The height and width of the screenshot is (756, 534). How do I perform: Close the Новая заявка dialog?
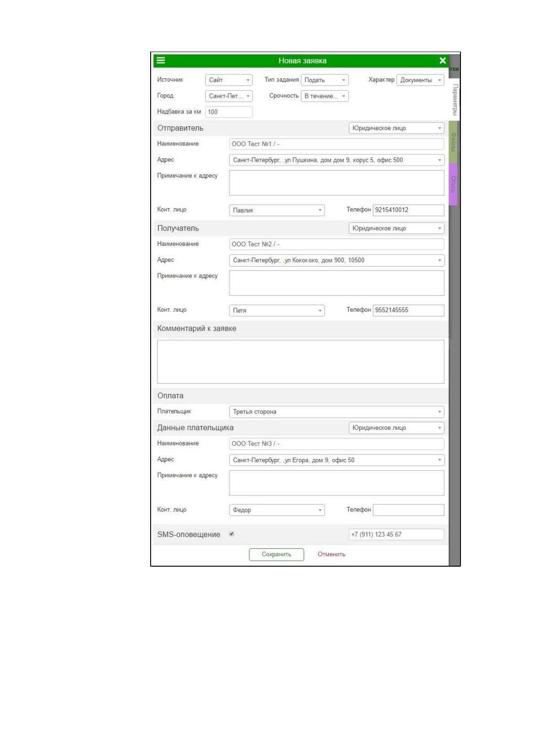(443, 61)
